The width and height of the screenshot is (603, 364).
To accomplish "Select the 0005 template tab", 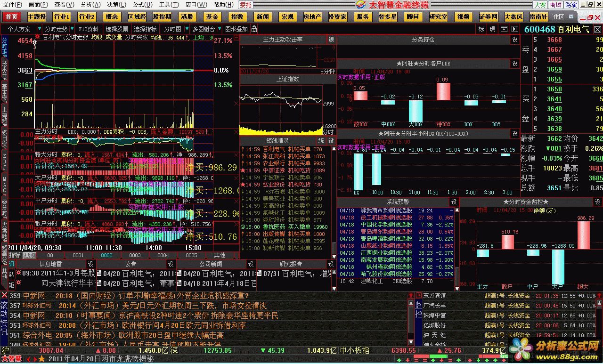I will [x=191, y=255].
